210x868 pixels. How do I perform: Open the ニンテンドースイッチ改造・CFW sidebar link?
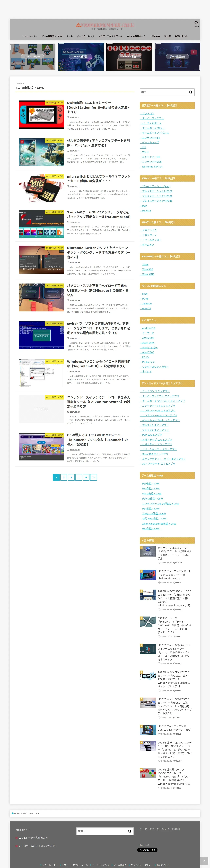tap(160, 503)
